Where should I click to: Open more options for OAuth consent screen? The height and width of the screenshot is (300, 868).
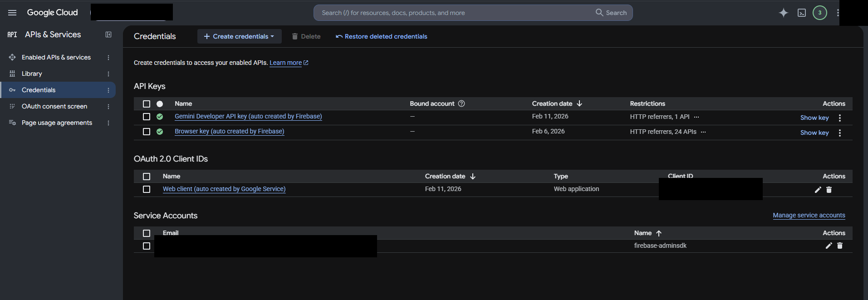108,107
